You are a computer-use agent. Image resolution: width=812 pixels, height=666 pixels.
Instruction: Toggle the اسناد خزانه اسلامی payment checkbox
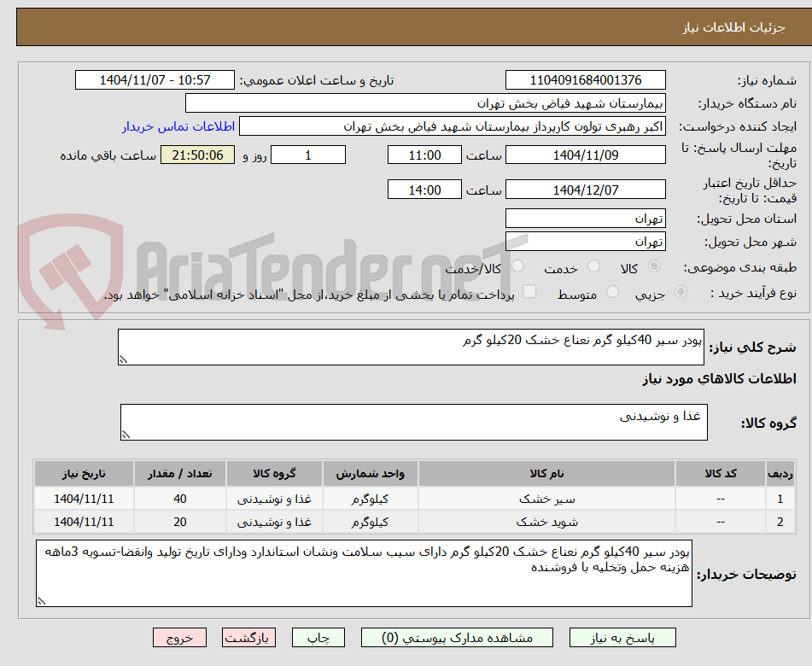point(529,291)
